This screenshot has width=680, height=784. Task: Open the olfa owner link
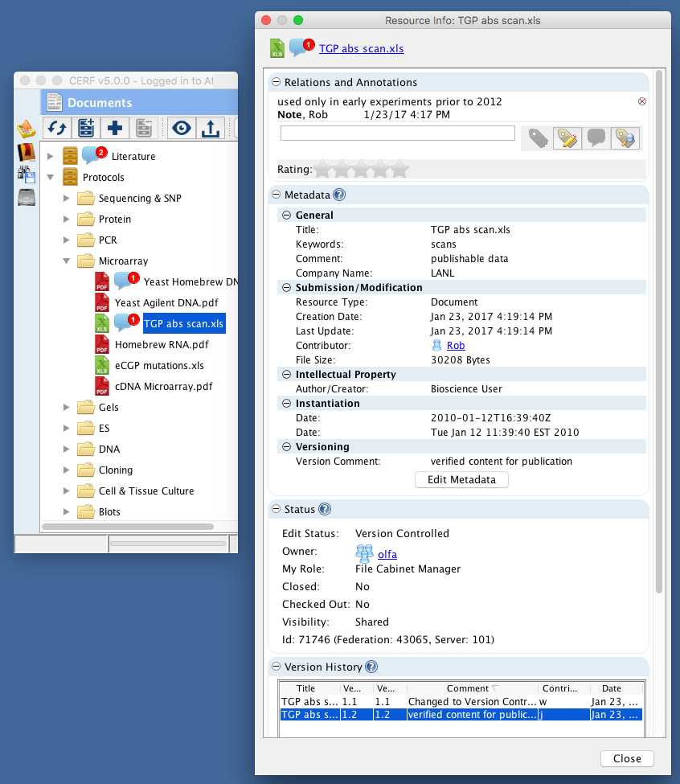[x=387, y=554]
